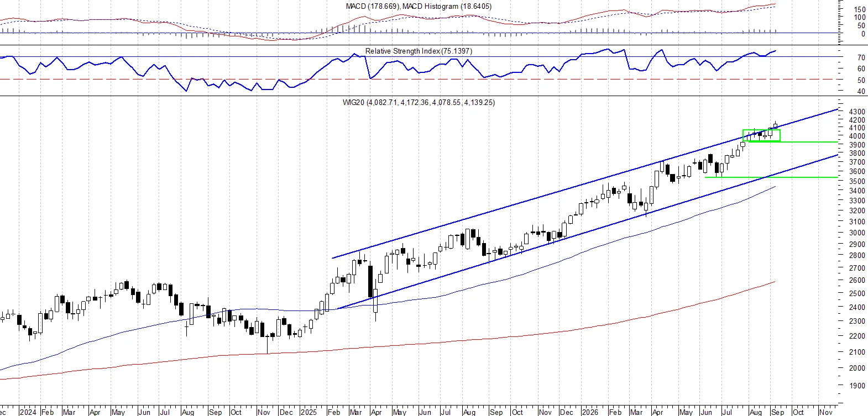Select the 4100 price axis label
The height and width of the screenshot is (416, 868).
pyautogui.click(x=857, y=128)
